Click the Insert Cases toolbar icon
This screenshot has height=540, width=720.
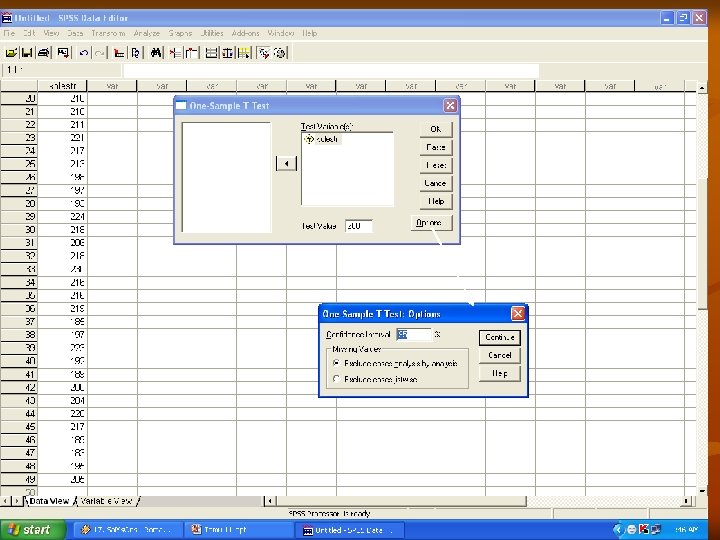tap(175, 53)
